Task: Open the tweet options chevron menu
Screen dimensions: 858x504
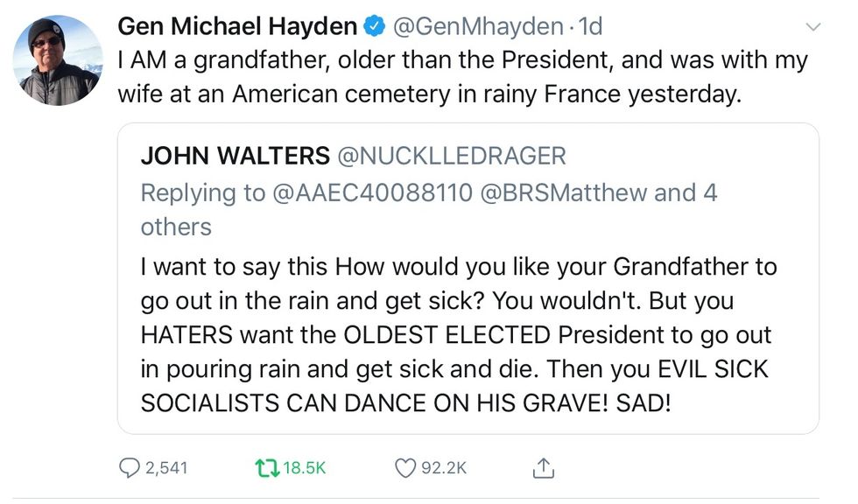Action: click(814, 28)
